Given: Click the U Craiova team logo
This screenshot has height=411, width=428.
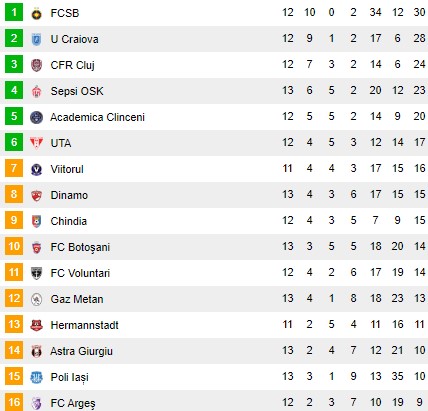Looking at the screenshot, I should 36,40.
